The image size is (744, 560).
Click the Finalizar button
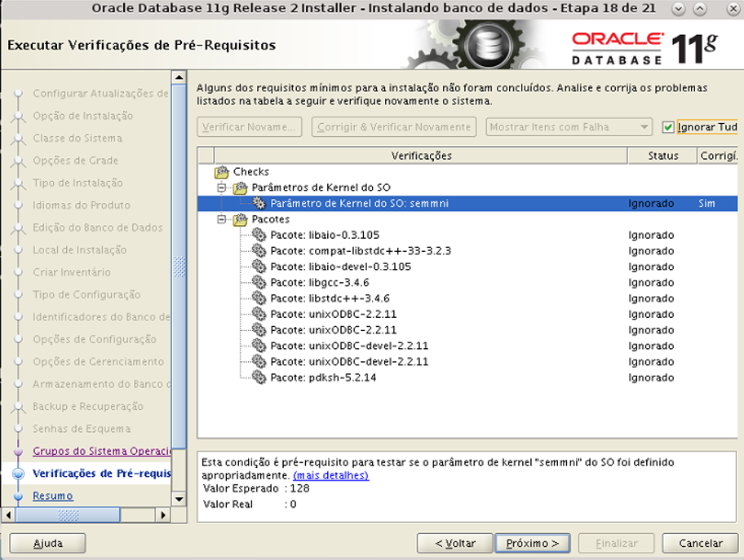[617, 544]
